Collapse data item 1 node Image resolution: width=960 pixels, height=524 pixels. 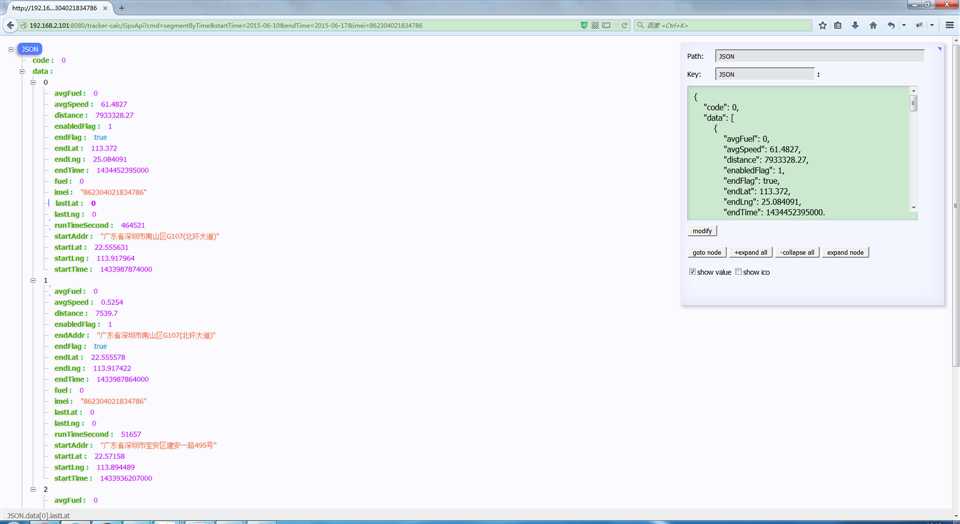click(33, 280)
